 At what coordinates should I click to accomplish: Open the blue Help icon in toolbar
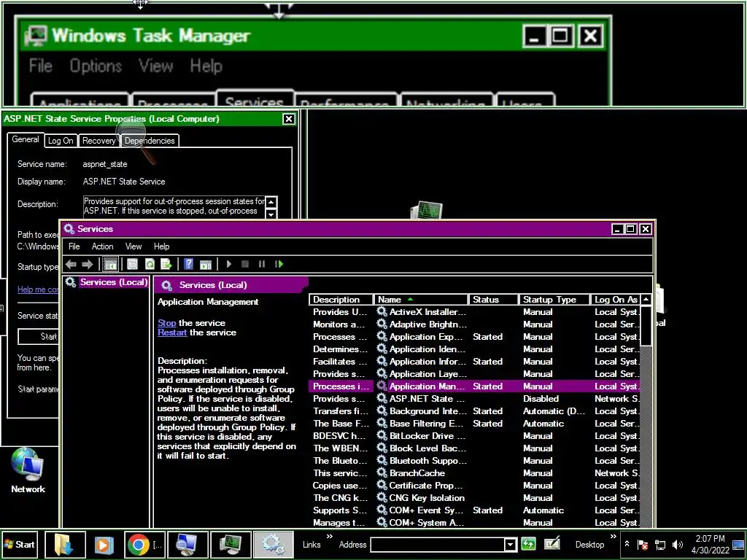click(x=189, y=264)
